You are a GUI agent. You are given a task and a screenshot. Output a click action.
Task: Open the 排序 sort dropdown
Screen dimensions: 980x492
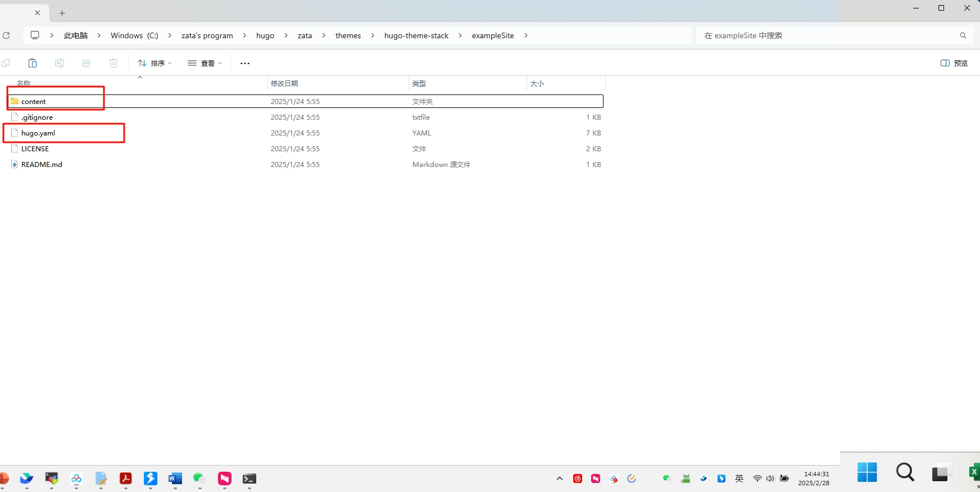(x=155, y=63)
